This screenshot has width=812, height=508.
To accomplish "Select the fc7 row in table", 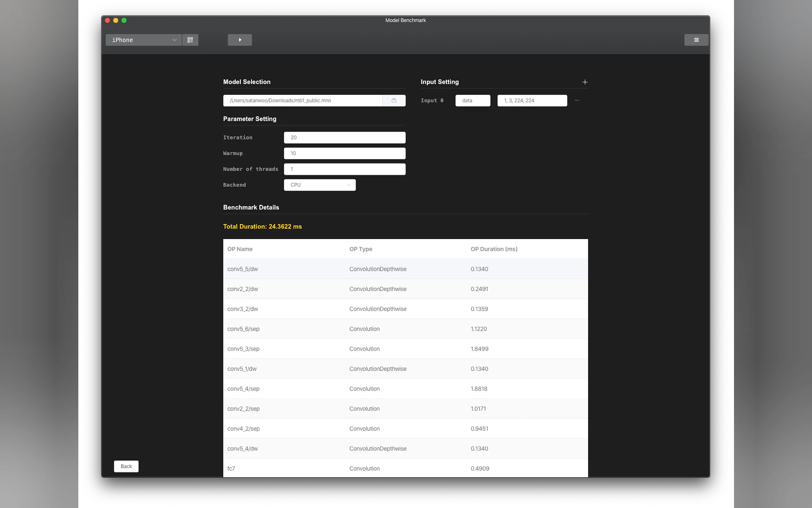I will point(405,468).
